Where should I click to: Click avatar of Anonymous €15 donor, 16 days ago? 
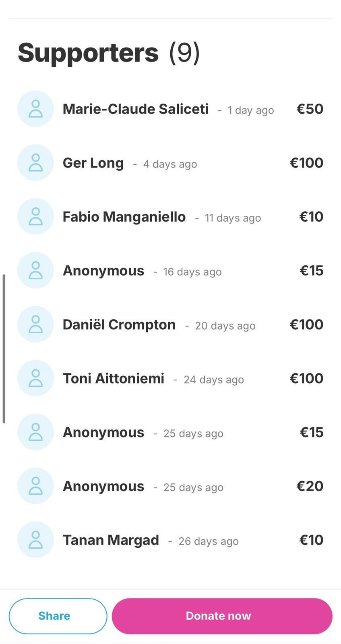pos(35,270)
